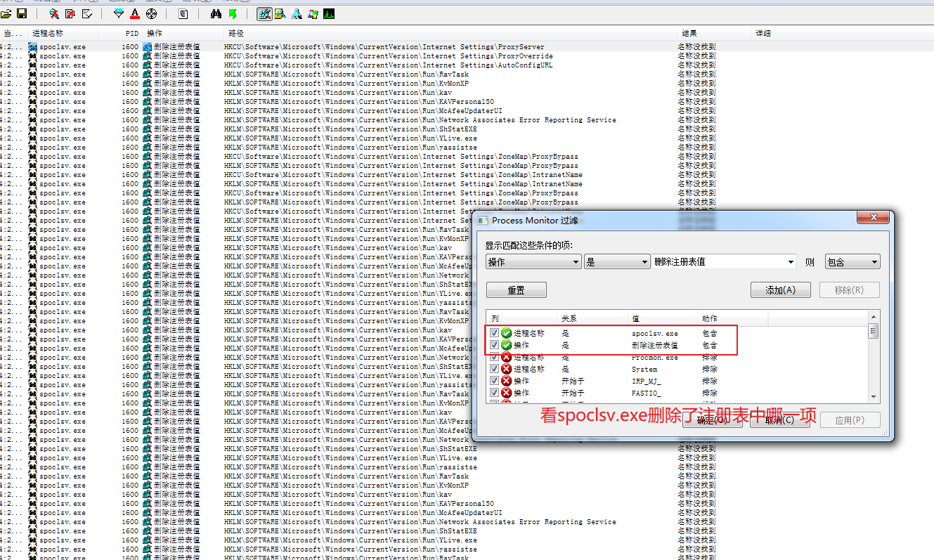Click the 确定(O) confirm button
Image resolution: width=934 pixels, height=560 pixels.
[x=712, y=420]
